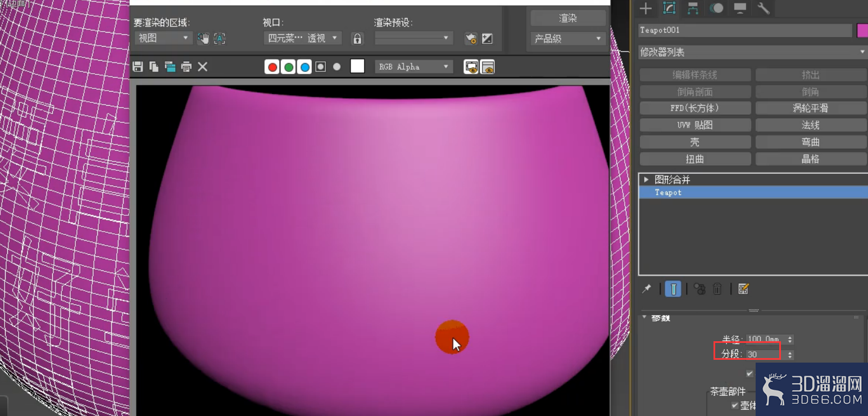Click the 弯曲 modifier button
The height and width of the screenshot is (416, 868).
tap(811, 142)
